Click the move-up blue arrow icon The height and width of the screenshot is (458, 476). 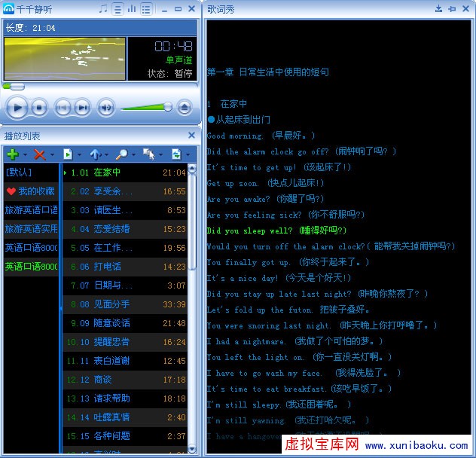[x=95, y=154]
